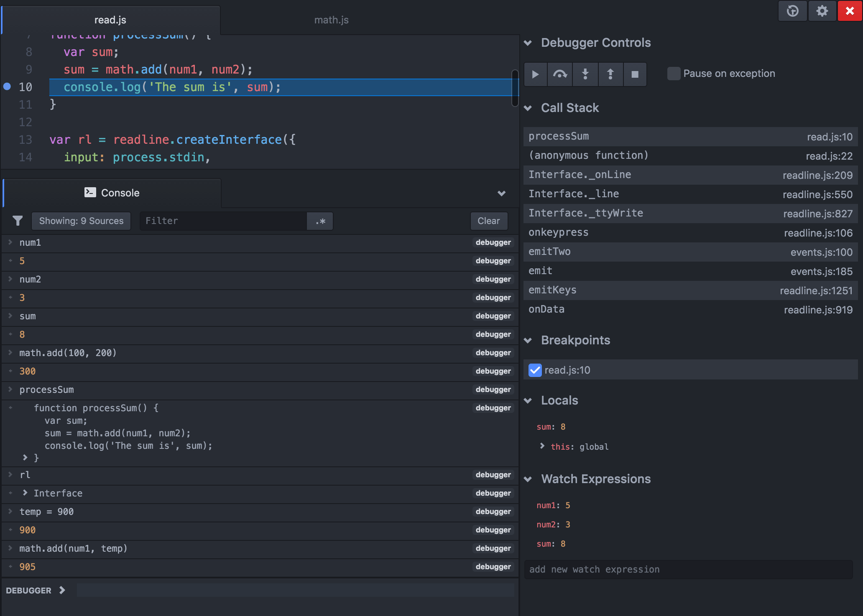Image resolution: width=863 pixels, height=616 pixels.
Task: Open debugger settings gear icon
Action: 822,11
